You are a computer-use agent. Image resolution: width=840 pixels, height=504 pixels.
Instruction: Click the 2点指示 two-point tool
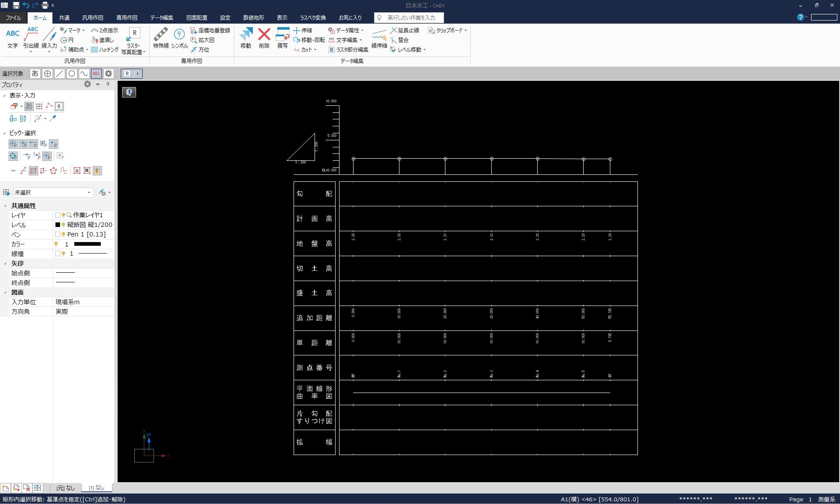105,30
